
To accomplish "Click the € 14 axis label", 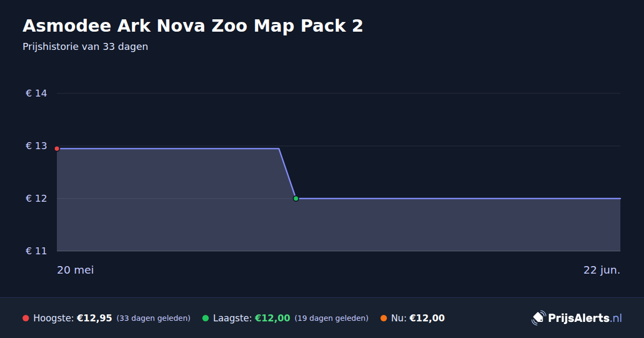I will [x=36, y=93].
